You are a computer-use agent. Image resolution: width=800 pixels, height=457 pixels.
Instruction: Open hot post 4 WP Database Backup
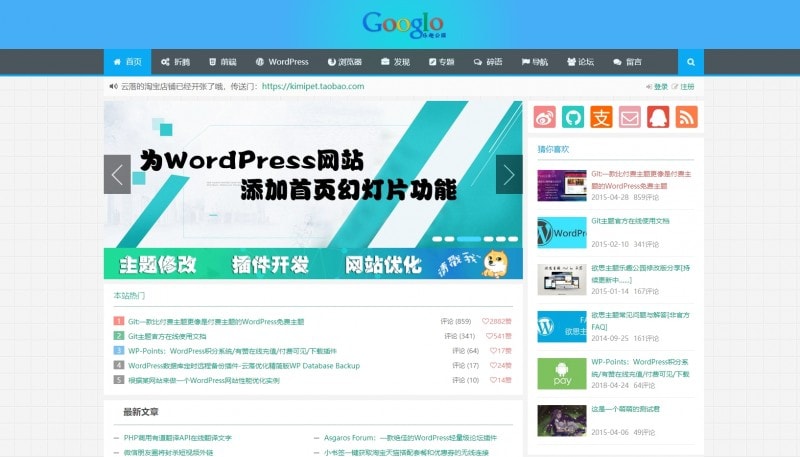tap(244, 366)
